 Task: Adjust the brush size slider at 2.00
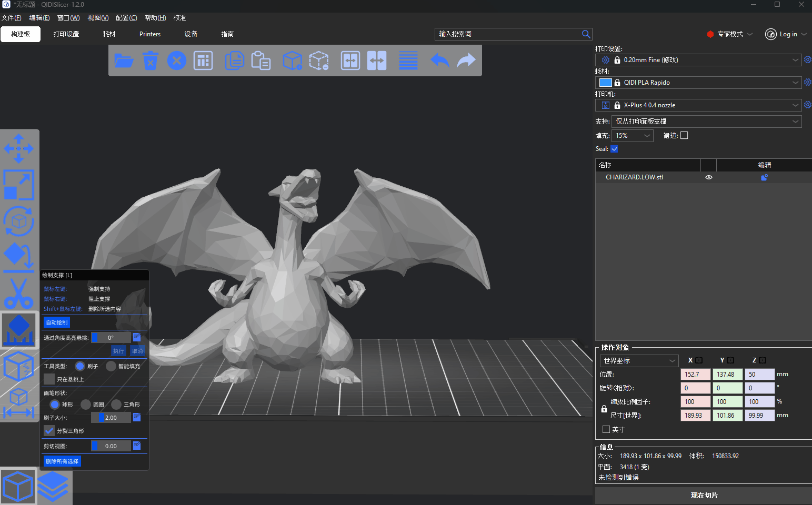pyautogui.click(x=111, y=418)
